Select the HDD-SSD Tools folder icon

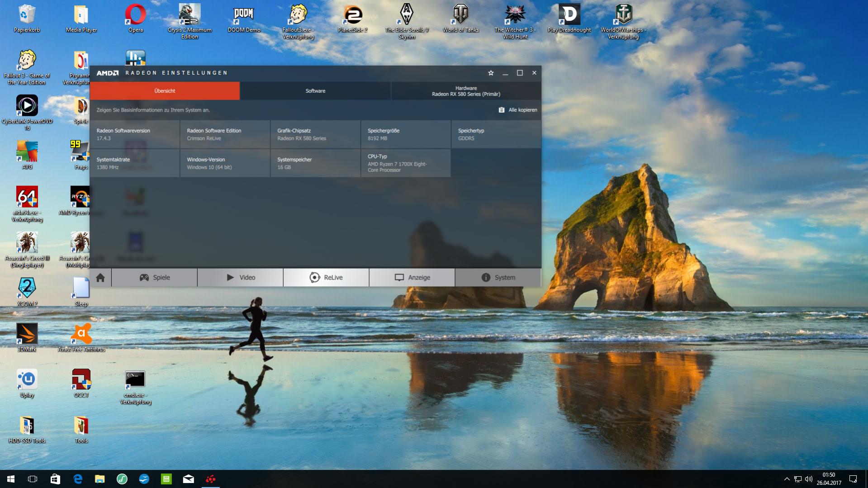[27, 429]
